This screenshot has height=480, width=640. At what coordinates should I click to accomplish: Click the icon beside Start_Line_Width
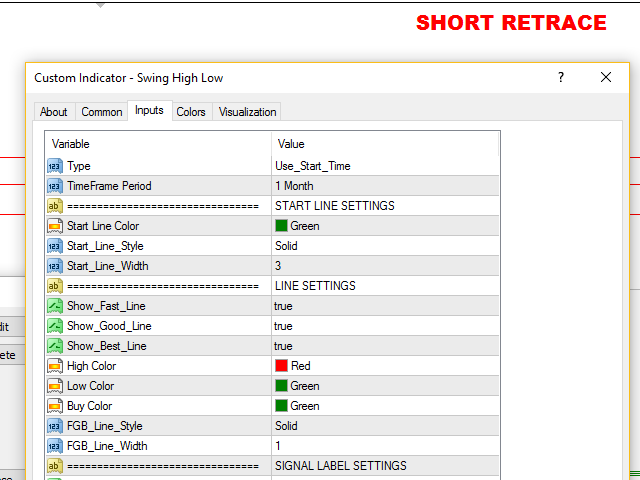coord(55,266)
